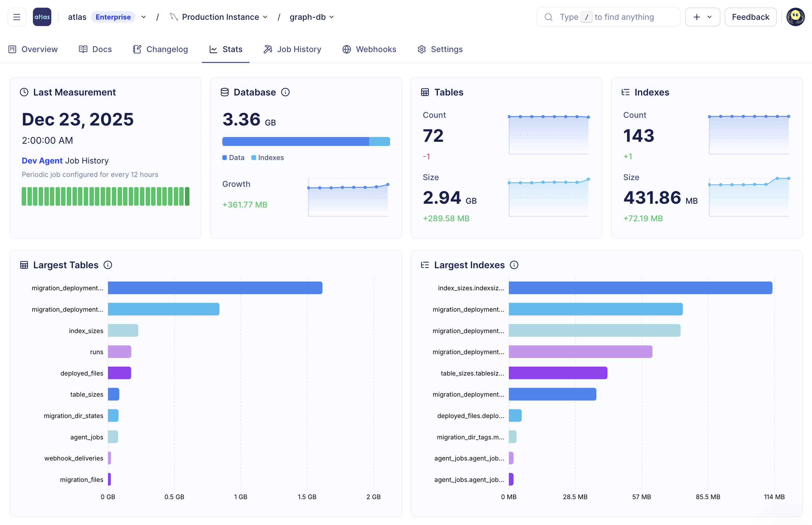Switch to the Job History tab

pos(299,49)
